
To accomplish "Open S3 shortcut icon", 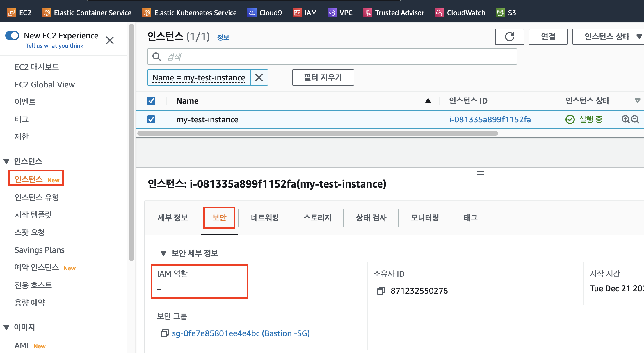I will pos(500,13).
